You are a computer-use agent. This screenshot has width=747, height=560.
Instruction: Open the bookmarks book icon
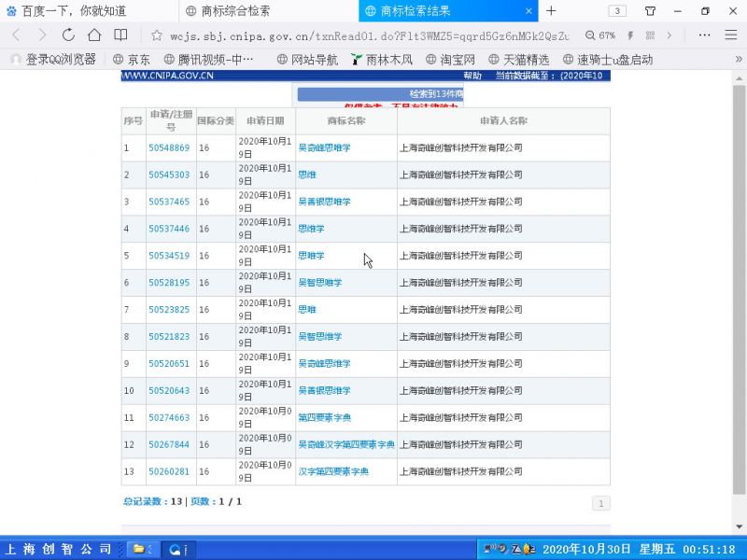coord(120,35)
